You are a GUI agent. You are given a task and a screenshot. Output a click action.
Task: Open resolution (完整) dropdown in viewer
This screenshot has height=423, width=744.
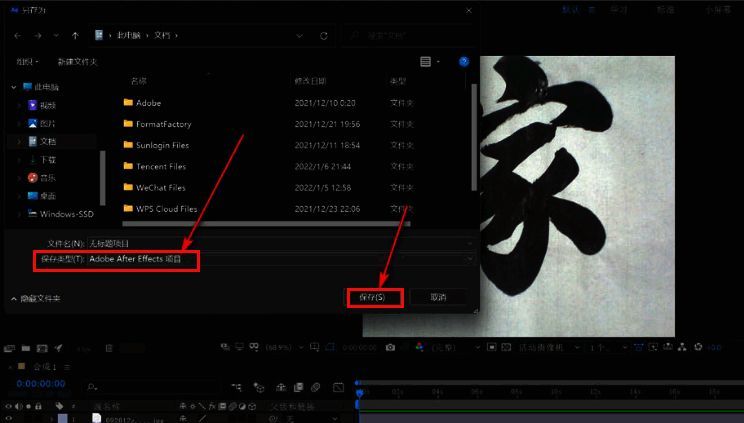click(456, 348)
